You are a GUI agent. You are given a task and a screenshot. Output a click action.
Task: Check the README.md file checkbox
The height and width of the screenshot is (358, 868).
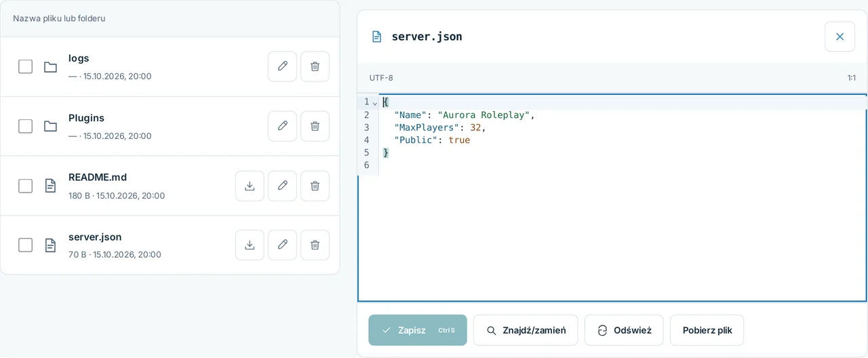click(x=25, y=186)
